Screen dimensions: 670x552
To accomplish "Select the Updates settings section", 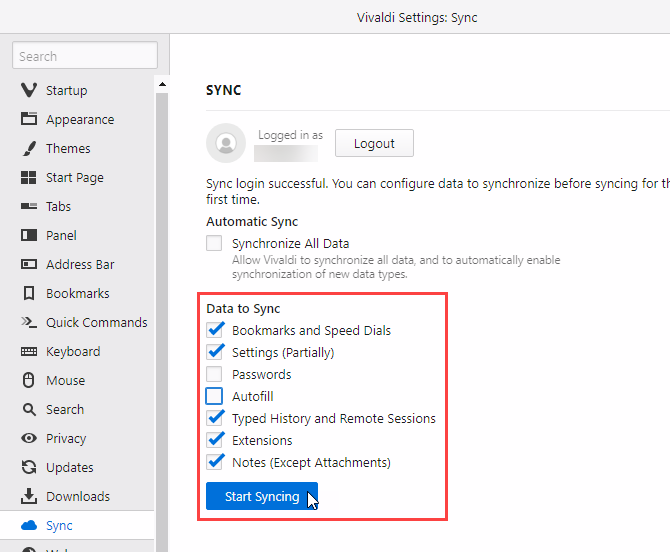I will pos(77,467).
